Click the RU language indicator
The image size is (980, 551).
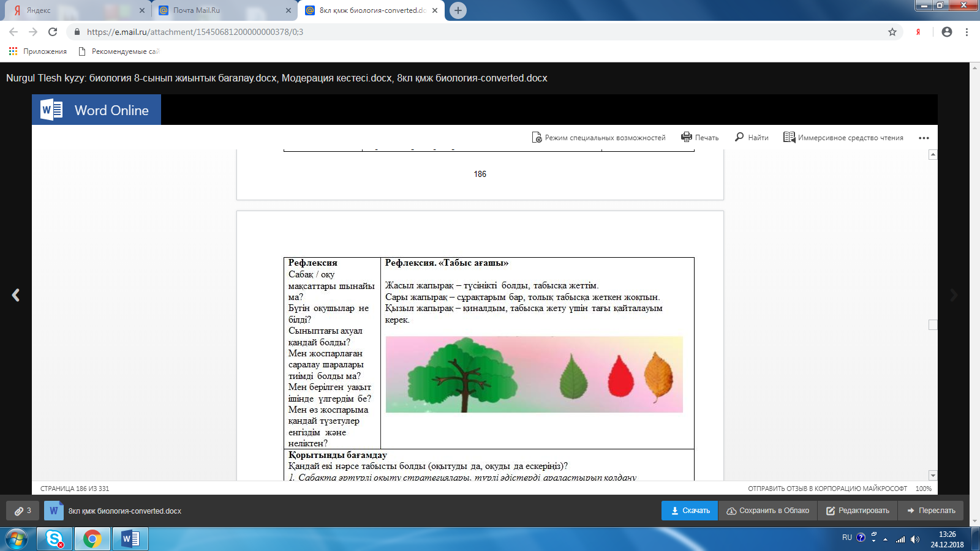point(847,538)
